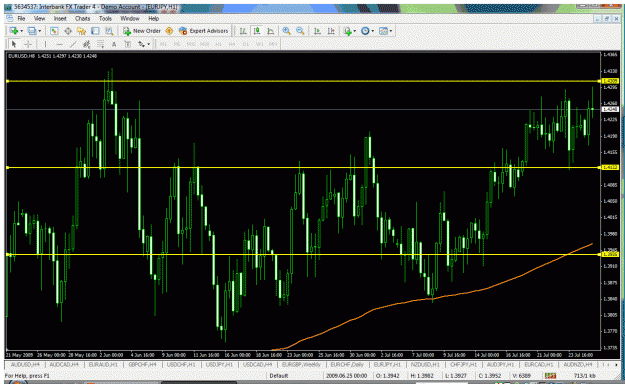625x384 pixels.
Task: Switch to the USDCHF,H1 chart tab
Action: pyautogui.click(x=181, y=364)
